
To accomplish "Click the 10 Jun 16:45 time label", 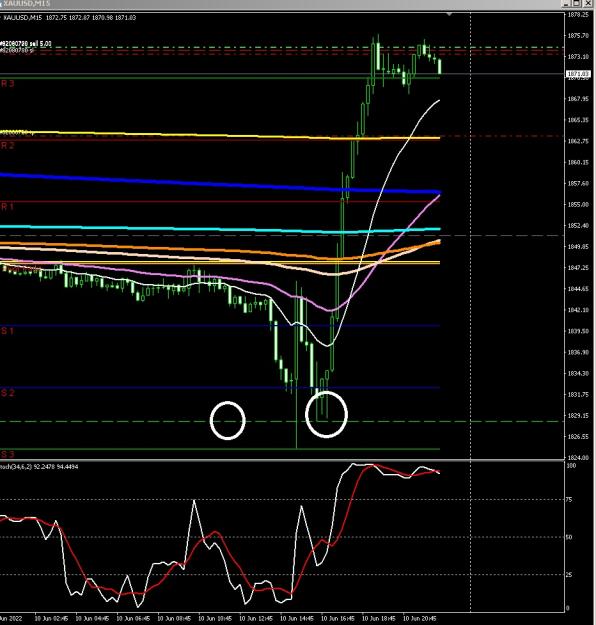I will [338, 619].
